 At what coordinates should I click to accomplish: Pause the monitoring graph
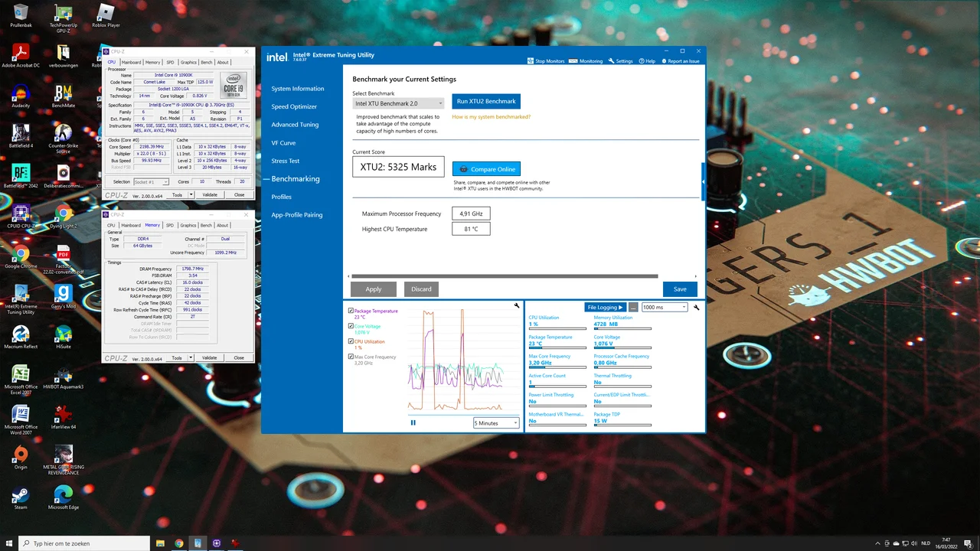point(413,422)
